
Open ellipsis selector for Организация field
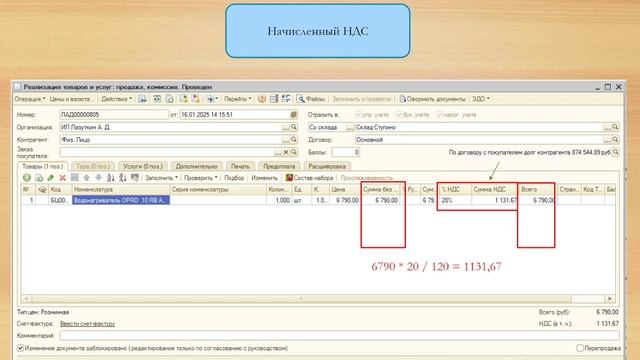[x=286, y=127]
